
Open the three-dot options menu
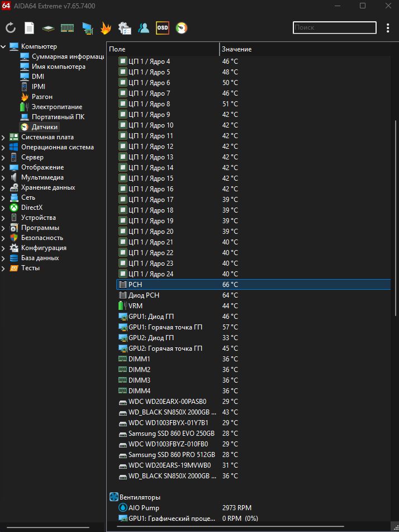[388, 28]
